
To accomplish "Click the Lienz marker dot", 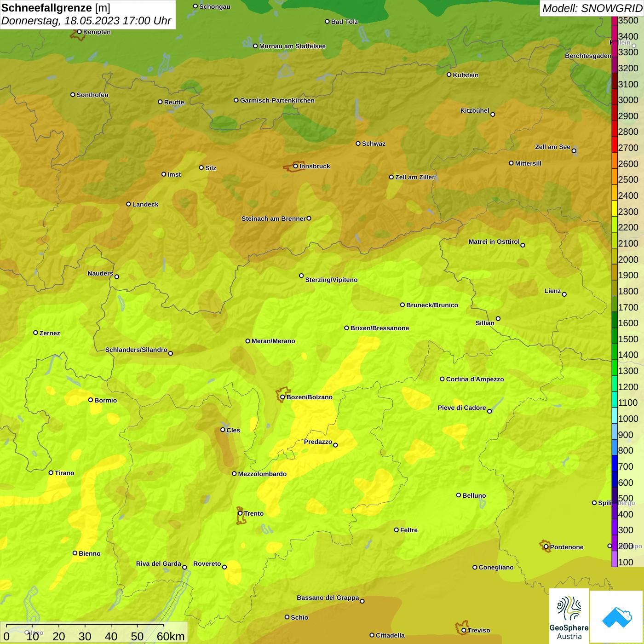I will [x=564, y=294].
